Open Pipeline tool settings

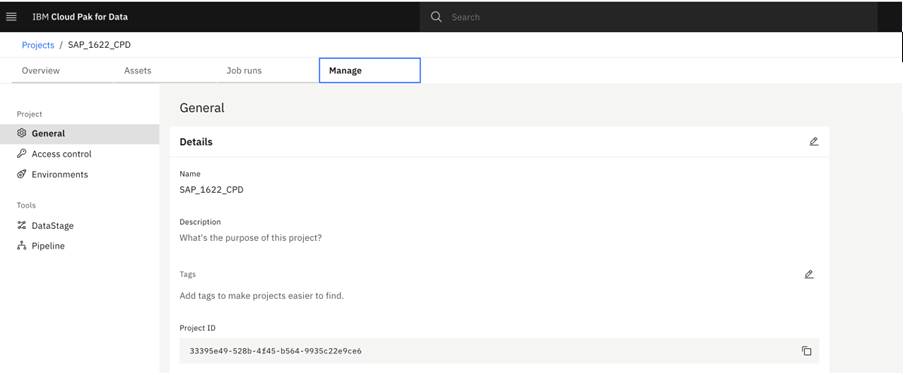click(80, 246)
